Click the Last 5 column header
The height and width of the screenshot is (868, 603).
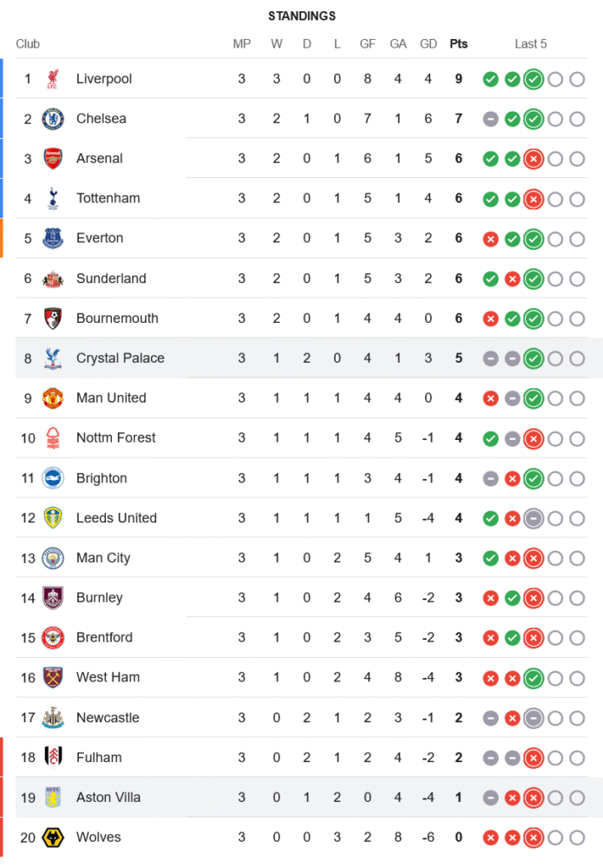(530, 44)
